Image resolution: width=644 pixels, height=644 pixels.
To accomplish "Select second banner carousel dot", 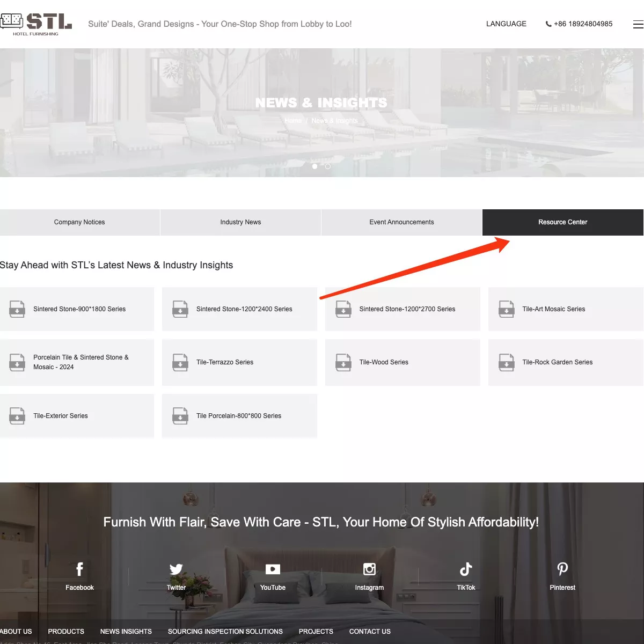I will pyautogui.click(x=328, y=166).
